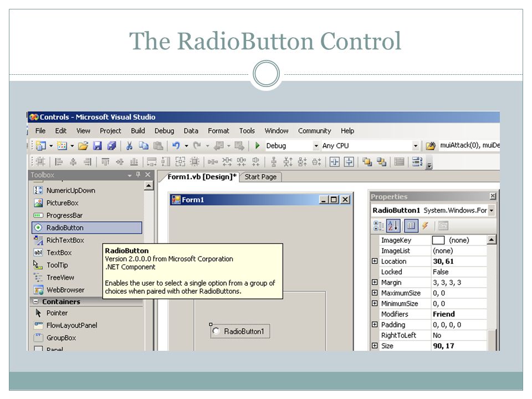532x399 pixels.
Task: Click the Align to Grid layout icon
Action: (x=40, y=162)
